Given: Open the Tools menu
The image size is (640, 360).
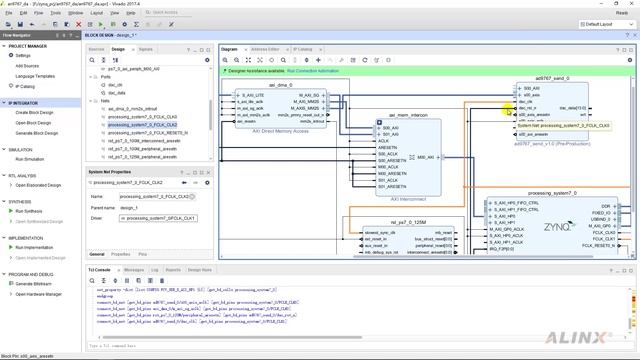Looking at the screenshot, I should tap(56, 13).
